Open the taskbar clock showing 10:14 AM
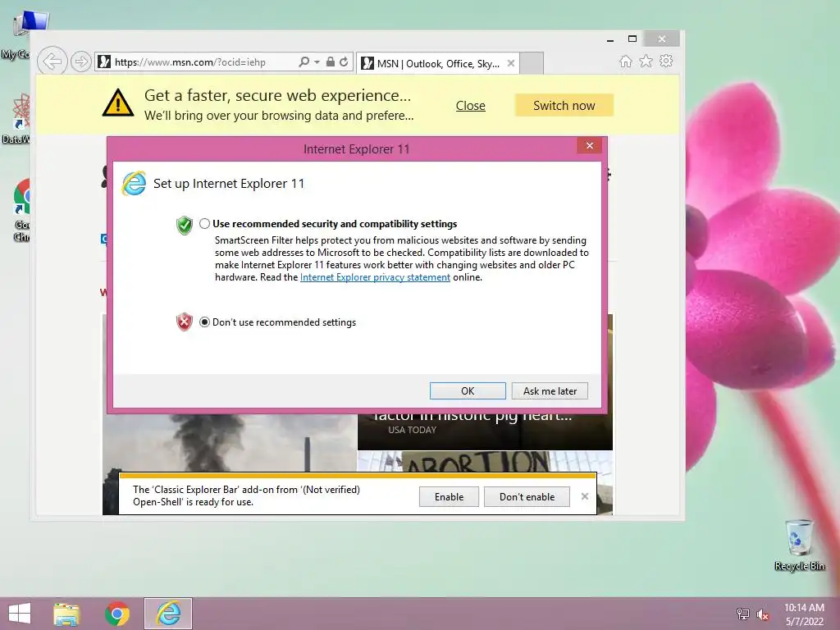This screenshot has width=840, height=630. click(x=804, y=614)
